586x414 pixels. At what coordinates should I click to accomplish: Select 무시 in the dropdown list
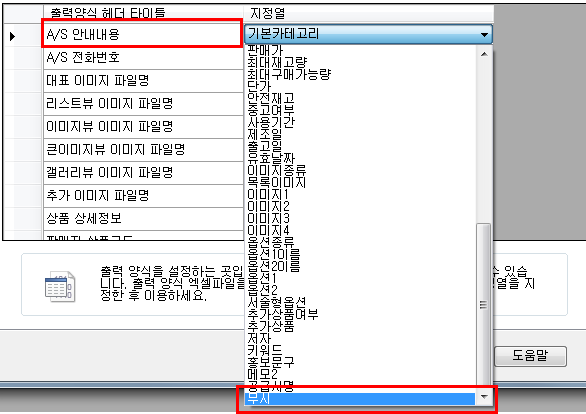pyautogui.click(x=360, y=398)
